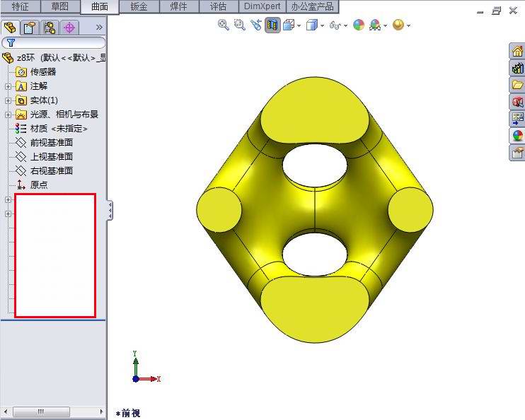Open Appearances color ball task pane icon
The height and width of the screenshot is (420, 525).
click(517, 136)
